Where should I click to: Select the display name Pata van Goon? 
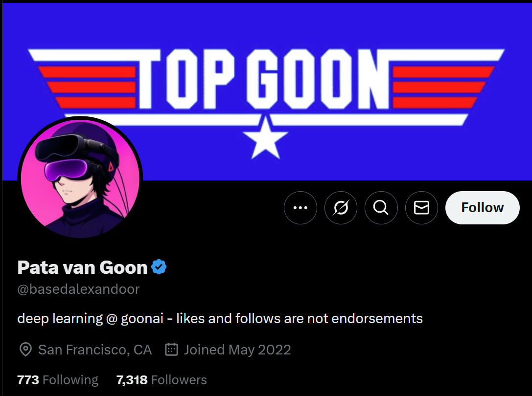click(82, 267)
